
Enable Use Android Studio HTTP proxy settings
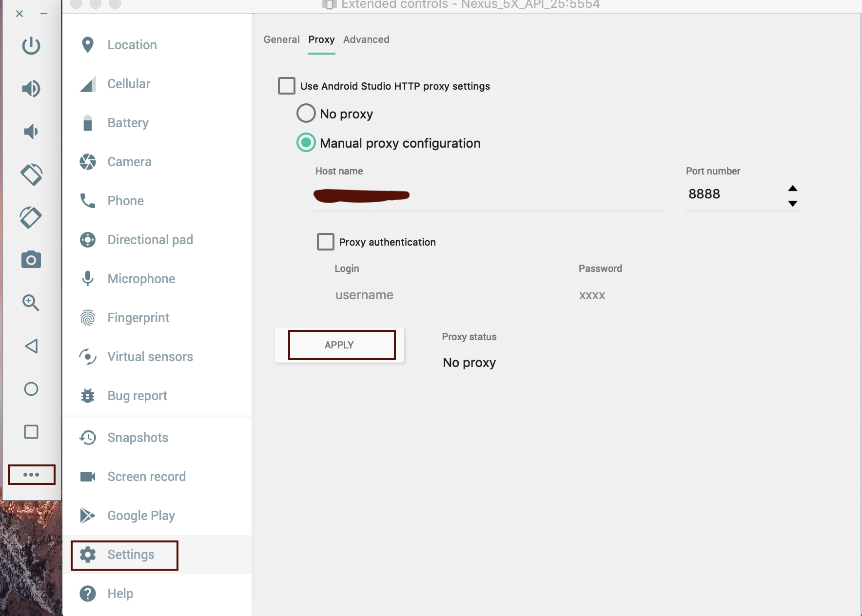pyautogui.click(x=286, y=86)
